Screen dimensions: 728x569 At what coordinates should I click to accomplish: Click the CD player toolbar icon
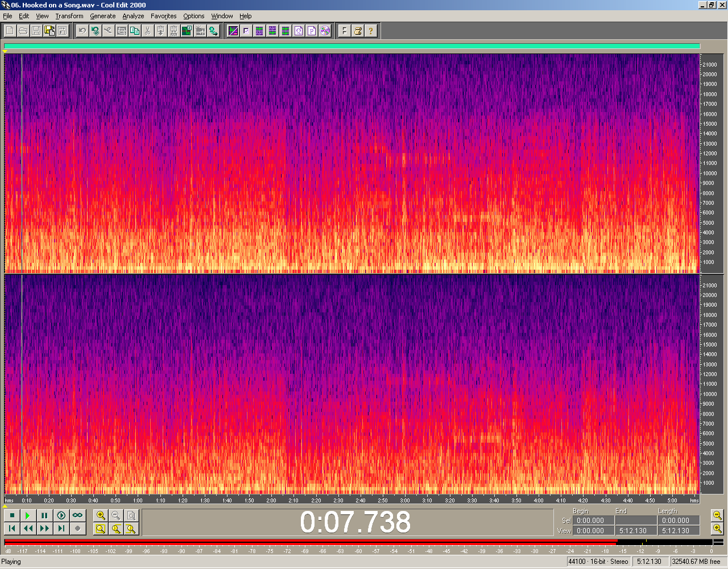pyautogui.click(x=325, y=31)
